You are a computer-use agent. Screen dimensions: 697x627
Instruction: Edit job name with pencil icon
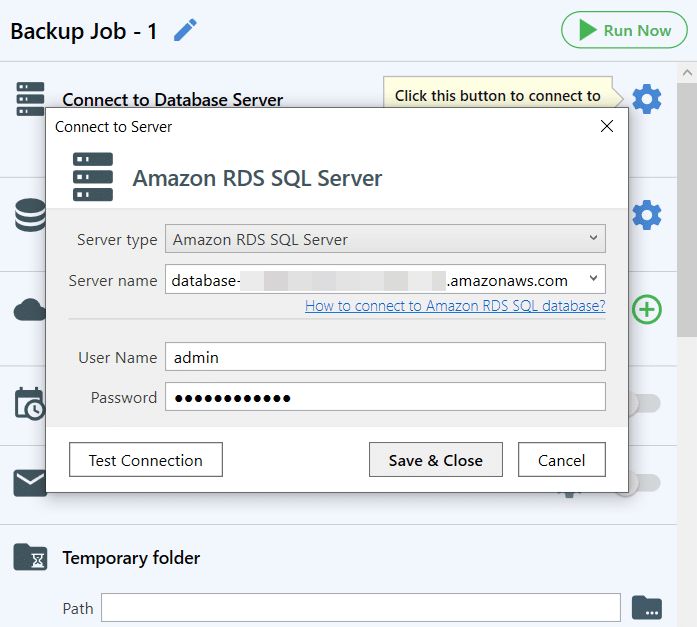[185, 30]
